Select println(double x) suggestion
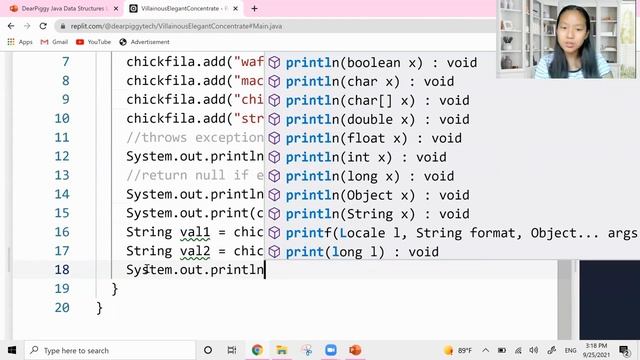This screenshot has height=360, width=640. click(378, 119)
